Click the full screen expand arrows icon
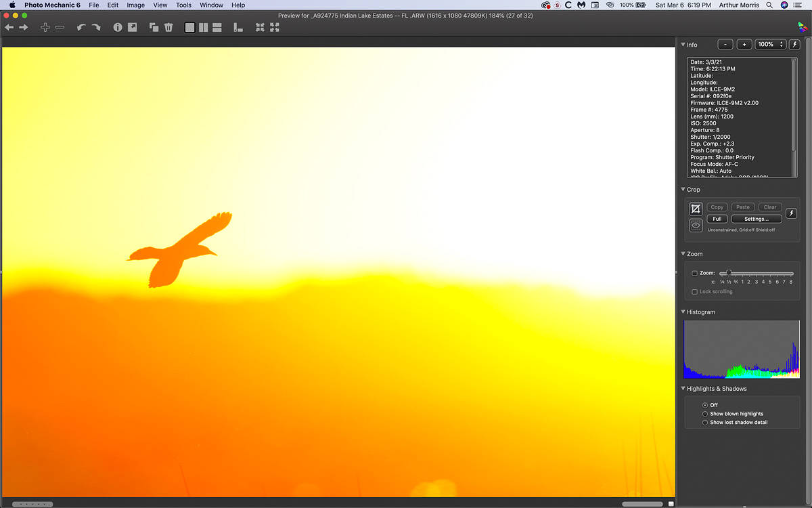The image size is (812, 508). pos(274,28)
